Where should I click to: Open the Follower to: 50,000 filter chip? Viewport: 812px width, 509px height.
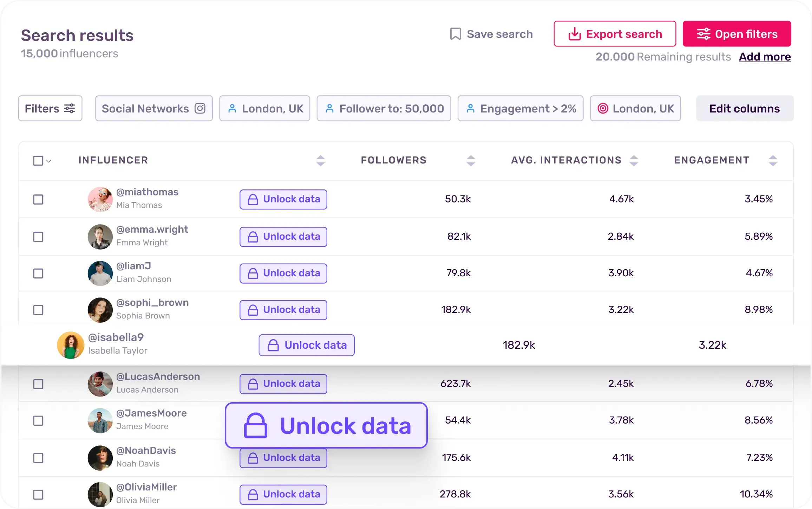coord(384,108)
